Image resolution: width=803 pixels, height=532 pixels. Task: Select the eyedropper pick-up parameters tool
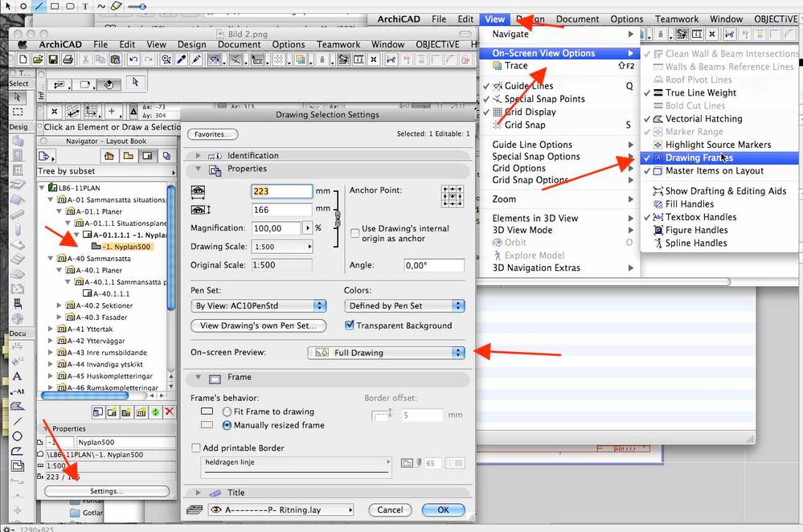point(182,60)
